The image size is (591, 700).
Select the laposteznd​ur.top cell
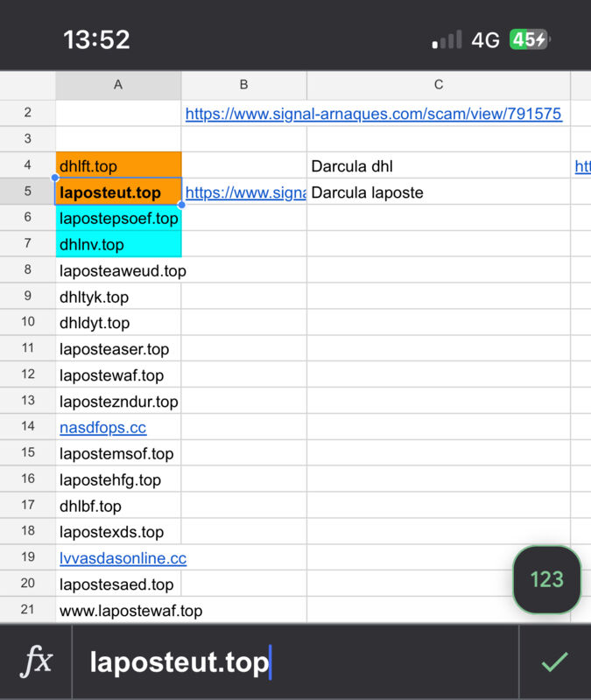click(x=118, y=401)
